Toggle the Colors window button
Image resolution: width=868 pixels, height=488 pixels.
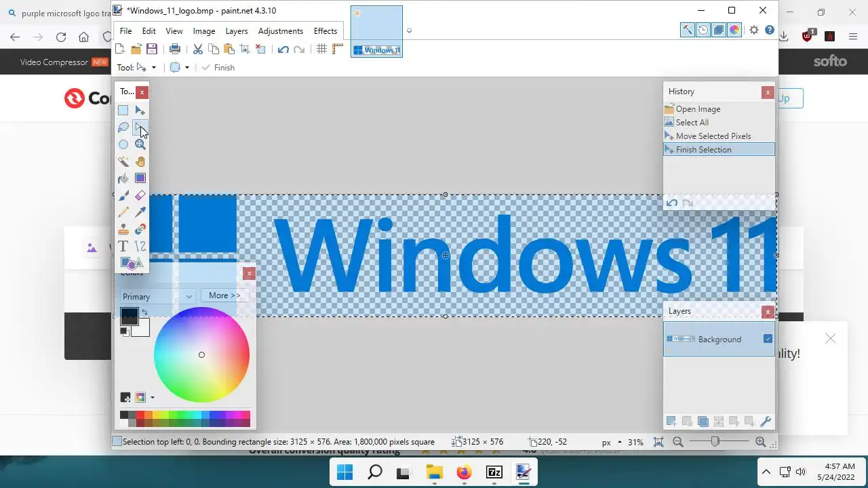click(734, 30)
